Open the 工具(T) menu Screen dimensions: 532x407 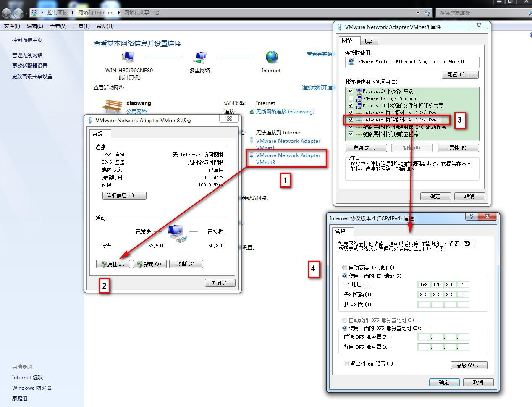[x=81, y=26]
